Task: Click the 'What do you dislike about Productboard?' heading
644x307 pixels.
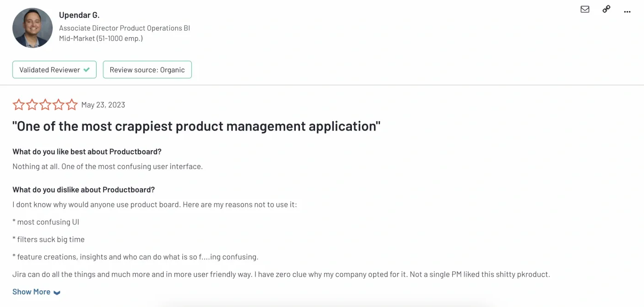Action: point(83,189)
